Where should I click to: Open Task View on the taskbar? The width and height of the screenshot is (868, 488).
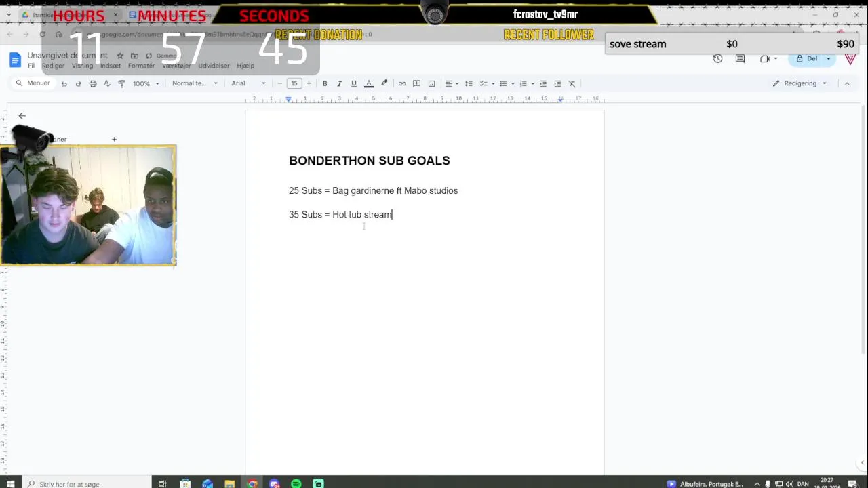(162, 483)
